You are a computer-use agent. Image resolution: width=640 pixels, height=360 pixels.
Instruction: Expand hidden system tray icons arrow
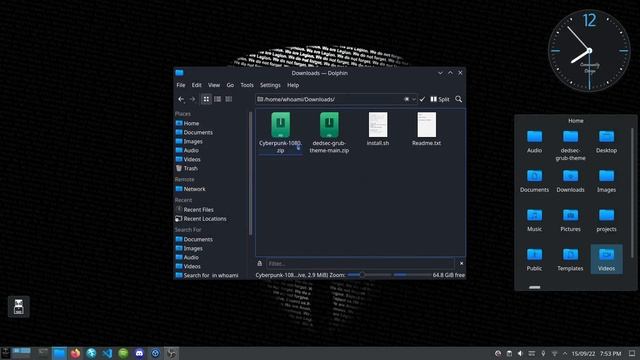tap(565, 353)
